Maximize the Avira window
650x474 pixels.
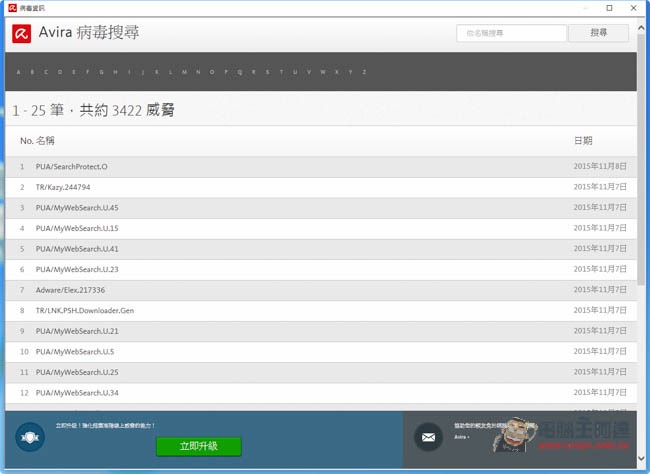pos(609,8)
